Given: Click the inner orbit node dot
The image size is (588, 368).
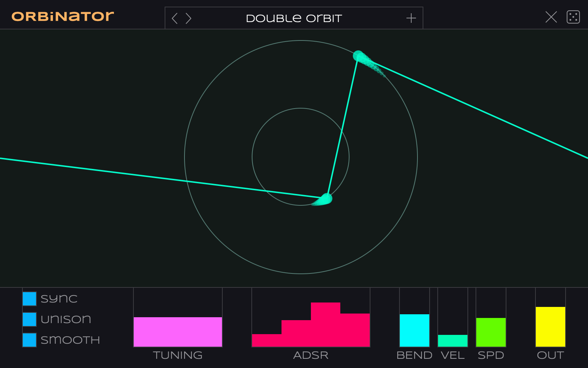Looking at the screenshot, I should 326,199.
